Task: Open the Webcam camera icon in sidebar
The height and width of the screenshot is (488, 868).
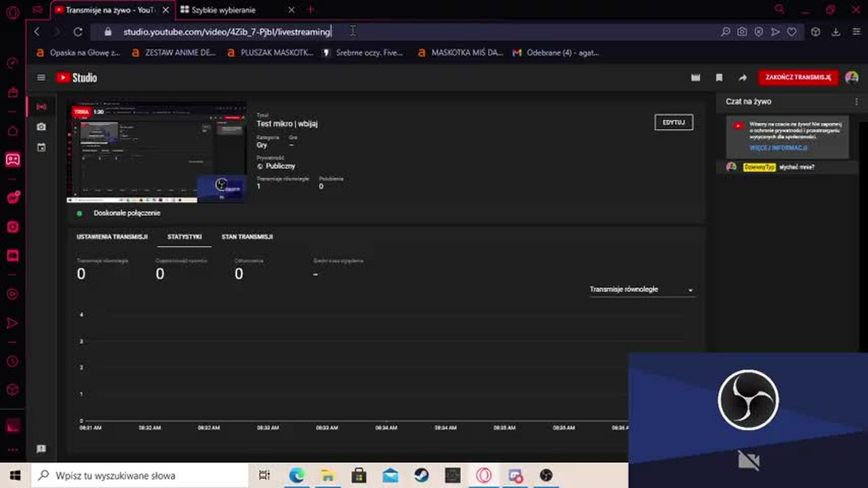Action: pos(41,127)
